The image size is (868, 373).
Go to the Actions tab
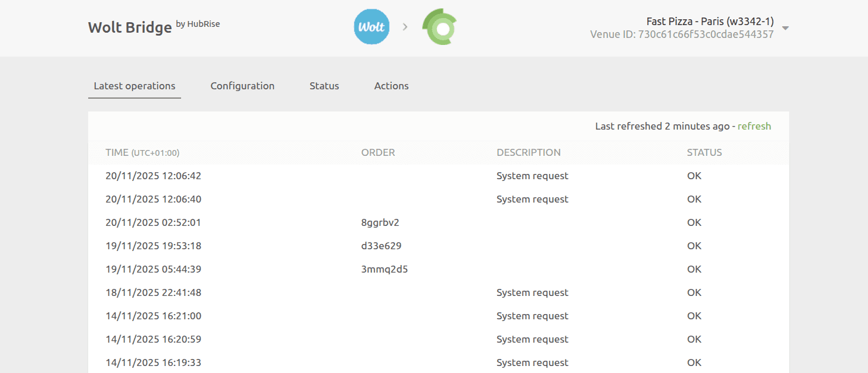tap(391, 86)
